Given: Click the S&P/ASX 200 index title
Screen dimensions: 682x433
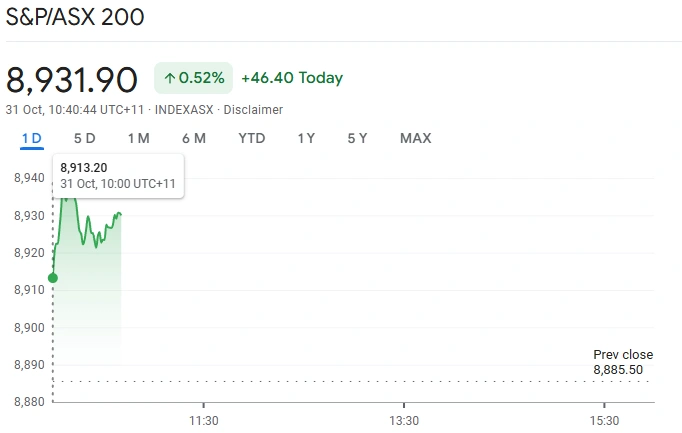Looking at the screenshot, I should pos(75,17).
